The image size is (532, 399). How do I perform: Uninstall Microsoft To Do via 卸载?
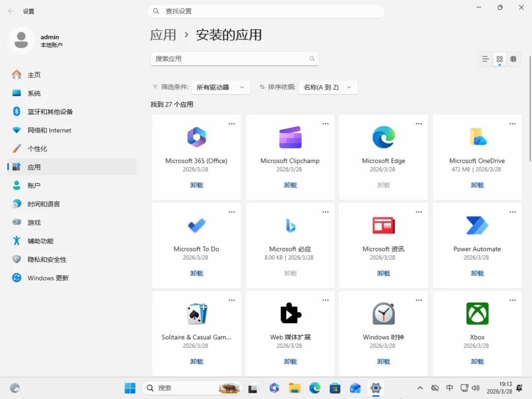click(197, 273)
